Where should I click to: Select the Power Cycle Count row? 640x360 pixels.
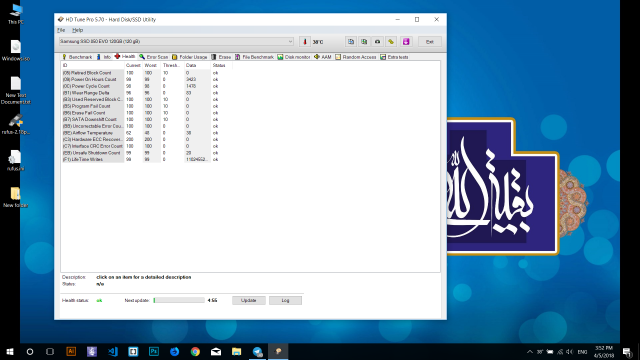coord(141,86)
